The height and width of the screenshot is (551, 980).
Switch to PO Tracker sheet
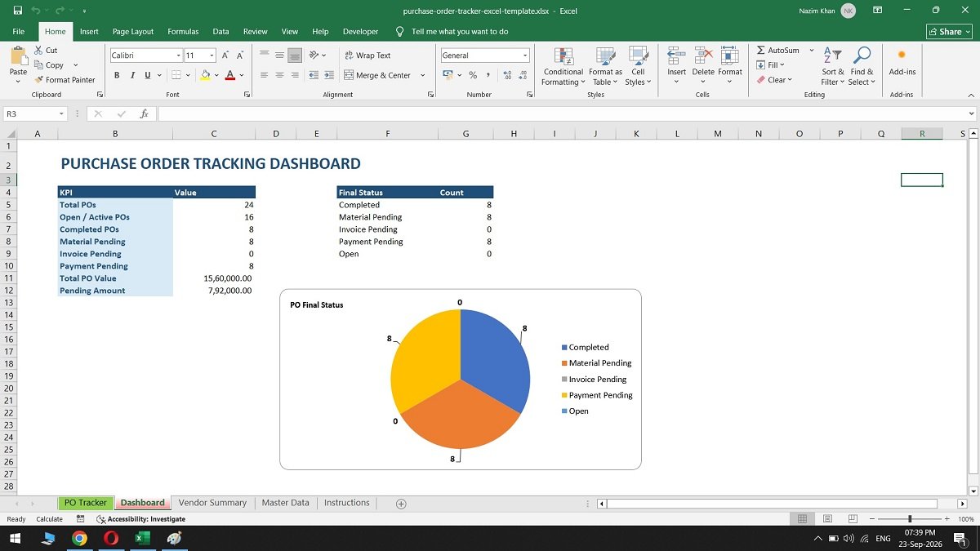coord(86,503)
